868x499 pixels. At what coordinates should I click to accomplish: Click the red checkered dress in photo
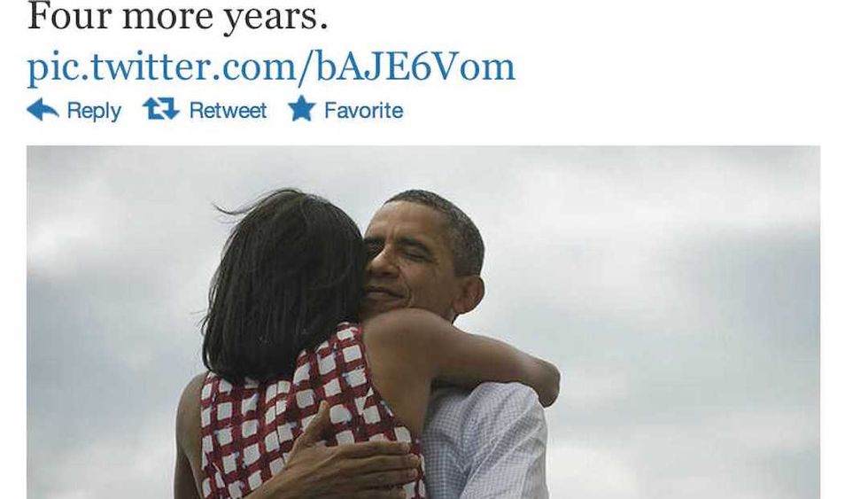pyautogui.click(x=299, y=421)
